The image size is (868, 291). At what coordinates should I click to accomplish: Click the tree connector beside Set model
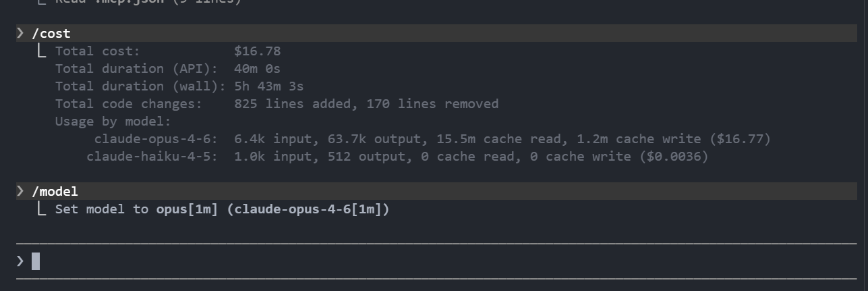pyautogui.click(x=42, y=209)
